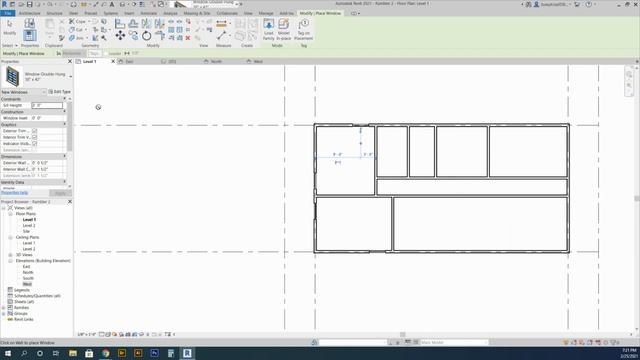Collapse the Graphics section

pyautogui.click(x=64, y=124)
